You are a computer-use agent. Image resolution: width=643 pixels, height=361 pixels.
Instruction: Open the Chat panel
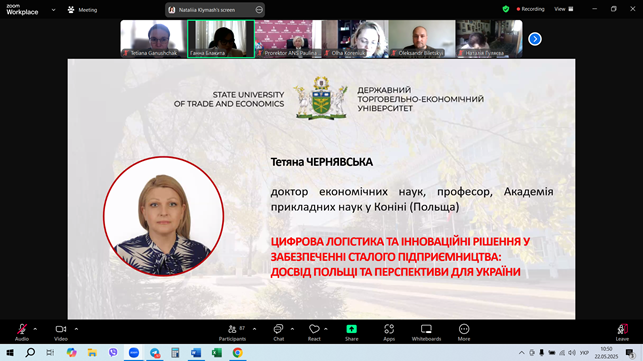pyautogui.click(x=278, y=332)
